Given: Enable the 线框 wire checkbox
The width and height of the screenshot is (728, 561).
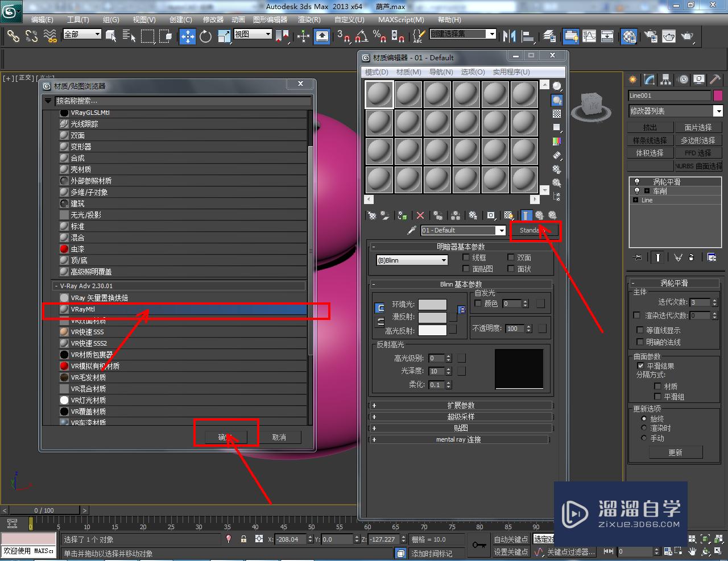Looking at the screenshot, I should pos(466,257).
